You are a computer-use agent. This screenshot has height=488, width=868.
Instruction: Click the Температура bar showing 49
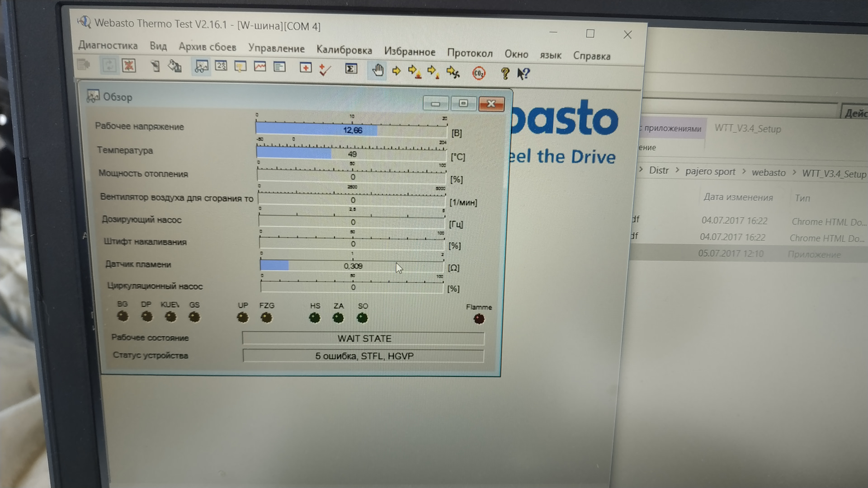coord(351,154)
